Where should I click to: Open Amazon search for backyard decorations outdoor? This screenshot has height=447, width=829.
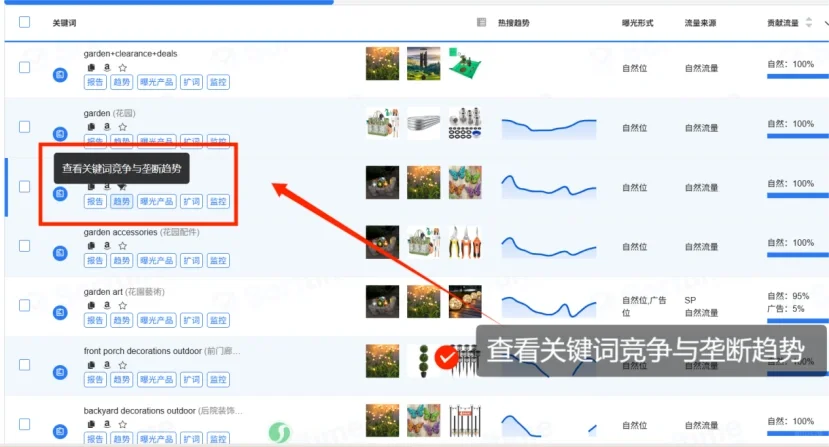coord(107,424)
